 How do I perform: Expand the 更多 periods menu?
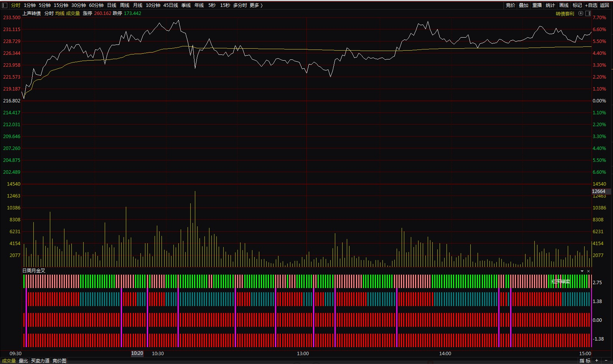(256, 5)
